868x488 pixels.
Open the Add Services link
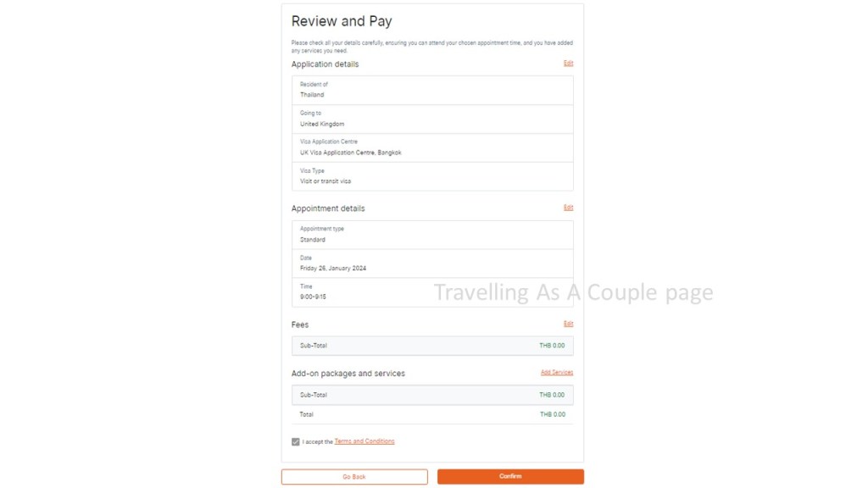[x=557, y=373]
